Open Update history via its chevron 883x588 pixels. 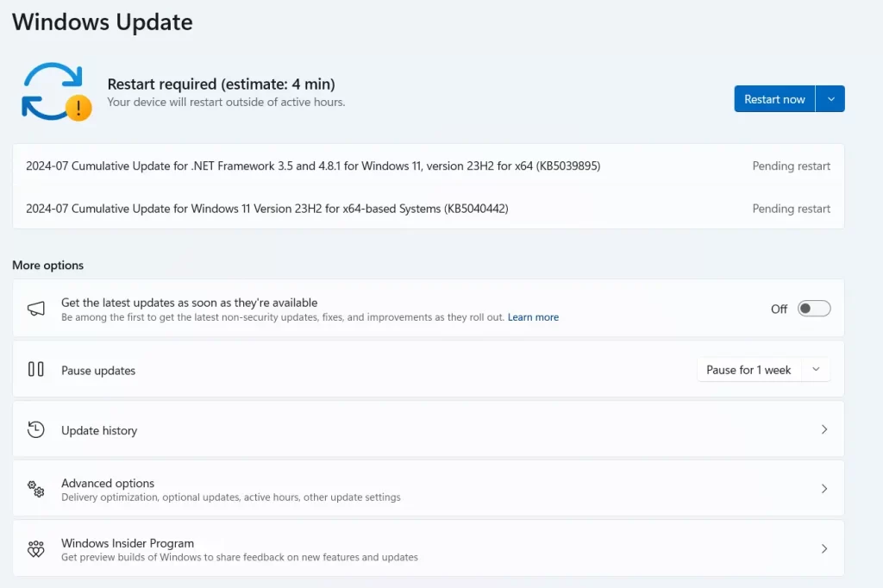click(x=824, y=429)
